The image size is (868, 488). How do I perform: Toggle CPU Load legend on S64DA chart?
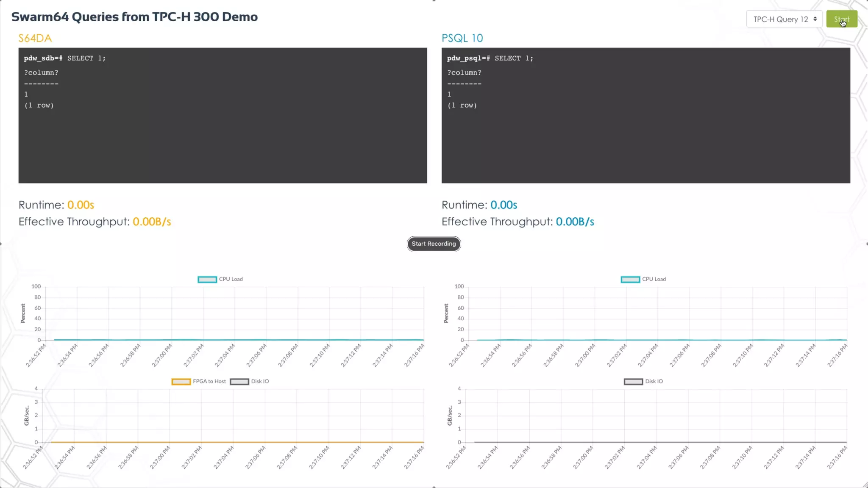[x=231, y=279]
